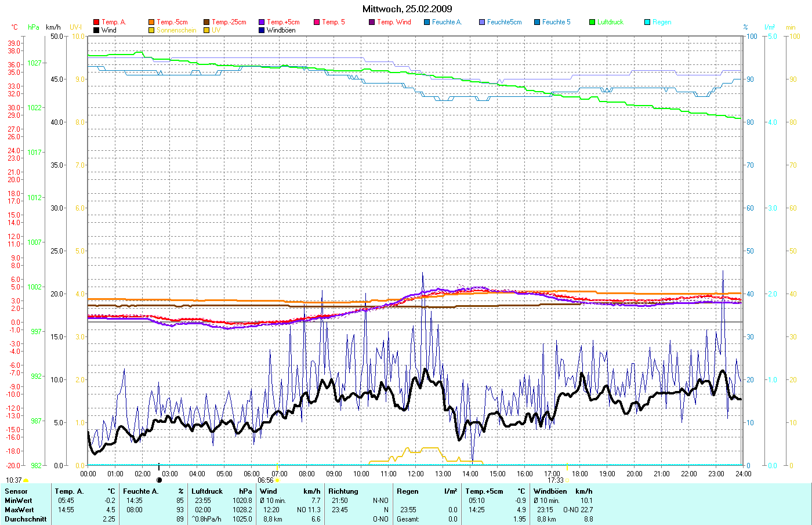This screenshot has width=812, height=525.
Task: Click the Windböen column header in the table
Action: (550, 491)
